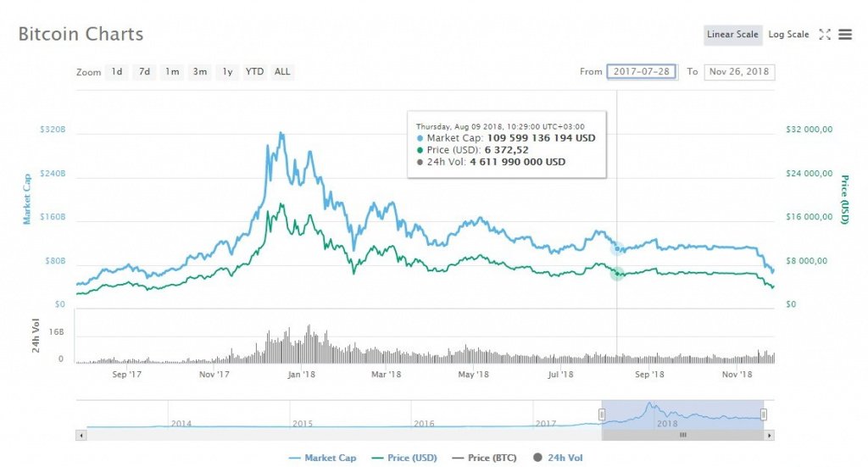Image resolution: width=868 pixels, height=467 pixels.
Task: Select YTD zoom range
Action: tap(254, 72)
